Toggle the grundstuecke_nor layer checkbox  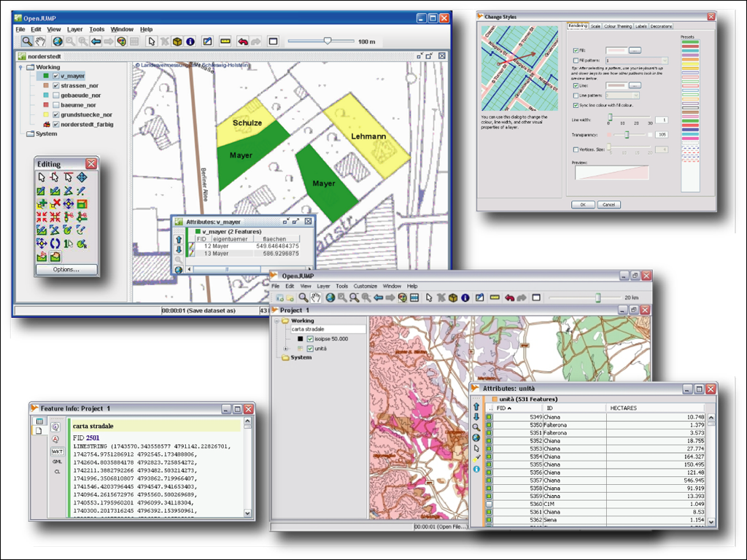pos(55,114)
